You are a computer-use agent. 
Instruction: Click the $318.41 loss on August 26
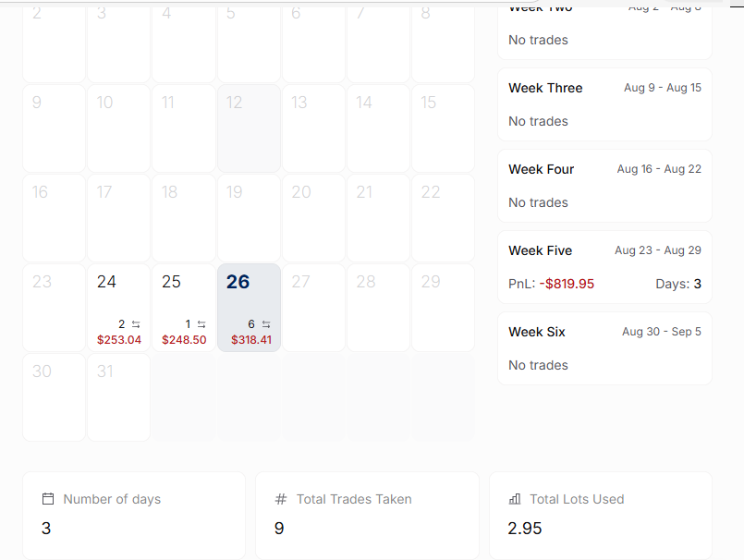click(251, 340)
